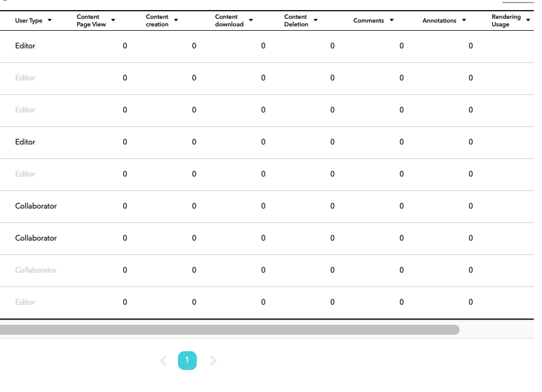The image size is (542, 392).
Task: Click the horizontal table scrollbar
Action: click(x=230, y=330)
